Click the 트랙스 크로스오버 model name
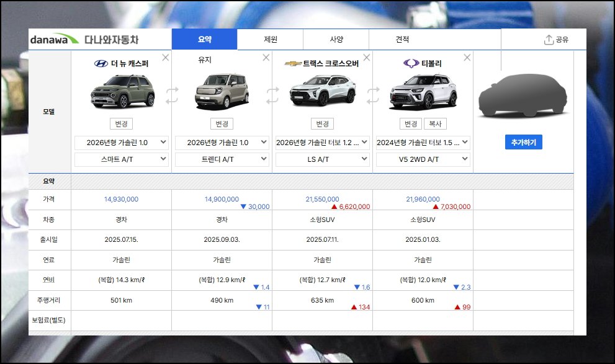The height and width of the screenshot is (364, 615). coord(331,63)
